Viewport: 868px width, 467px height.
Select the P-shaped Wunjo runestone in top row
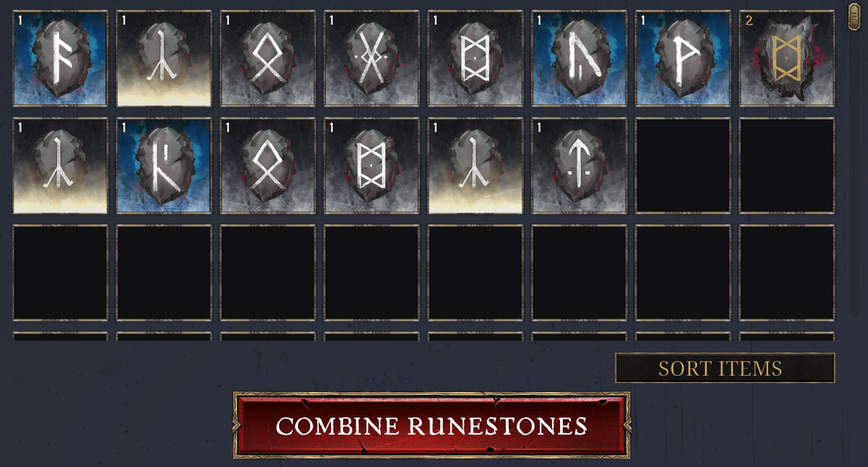pyautogui.click(x=683, y=58)
